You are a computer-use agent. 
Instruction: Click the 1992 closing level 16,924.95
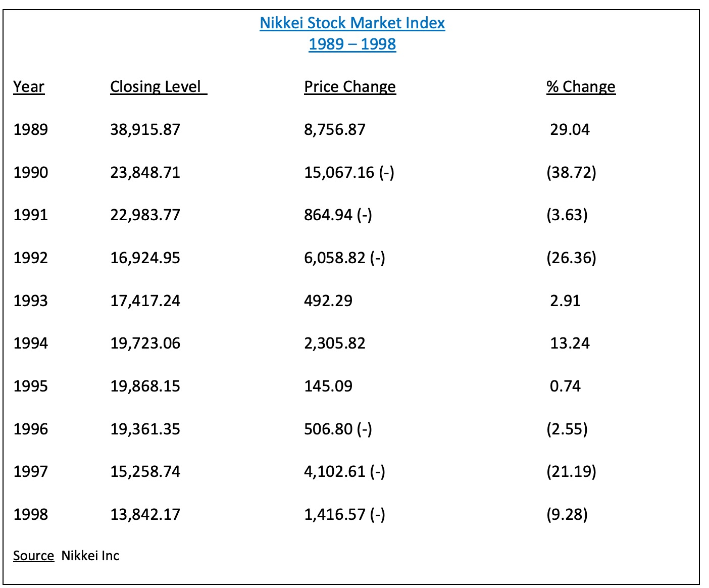click(x=145, y=258)
